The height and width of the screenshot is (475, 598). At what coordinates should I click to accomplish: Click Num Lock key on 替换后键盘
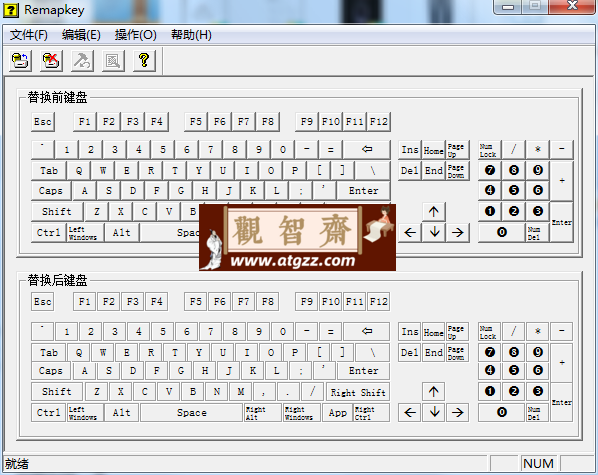coord(490,332)
